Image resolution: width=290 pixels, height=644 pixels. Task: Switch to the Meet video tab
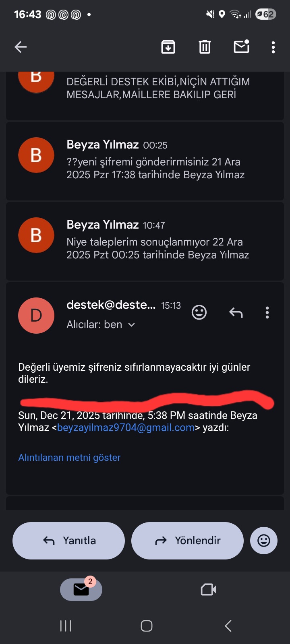point(208,590)
